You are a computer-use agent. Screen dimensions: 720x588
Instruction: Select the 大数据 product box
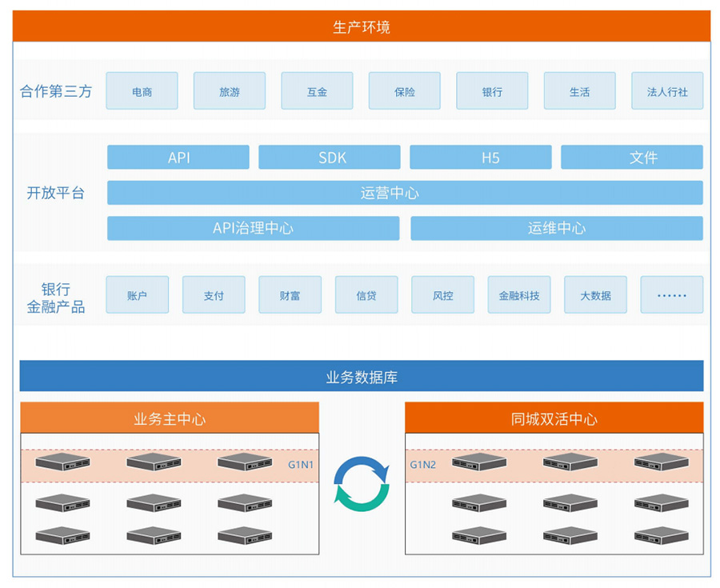595,294
